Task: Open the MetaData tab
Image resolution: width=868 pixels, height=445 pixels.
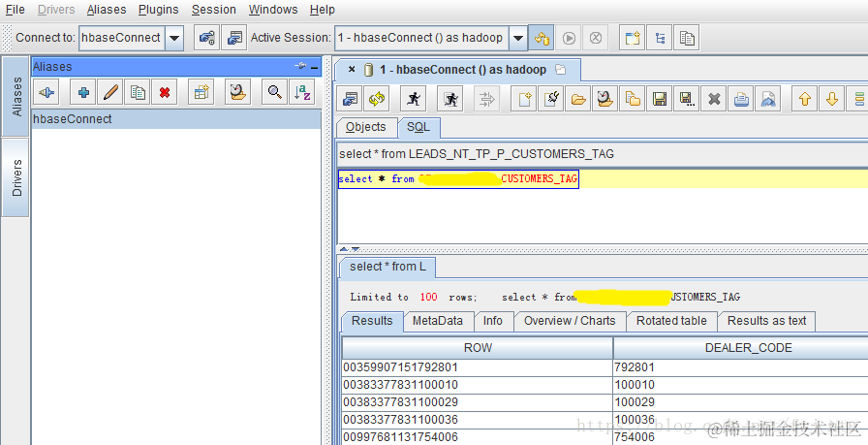Action: 437,321
